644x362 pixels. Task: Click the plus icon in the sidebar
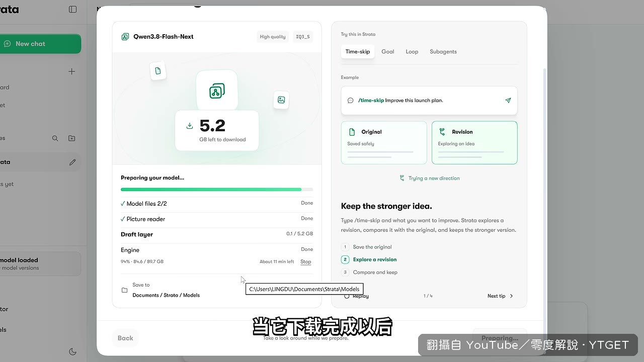(x=72, y=71)
